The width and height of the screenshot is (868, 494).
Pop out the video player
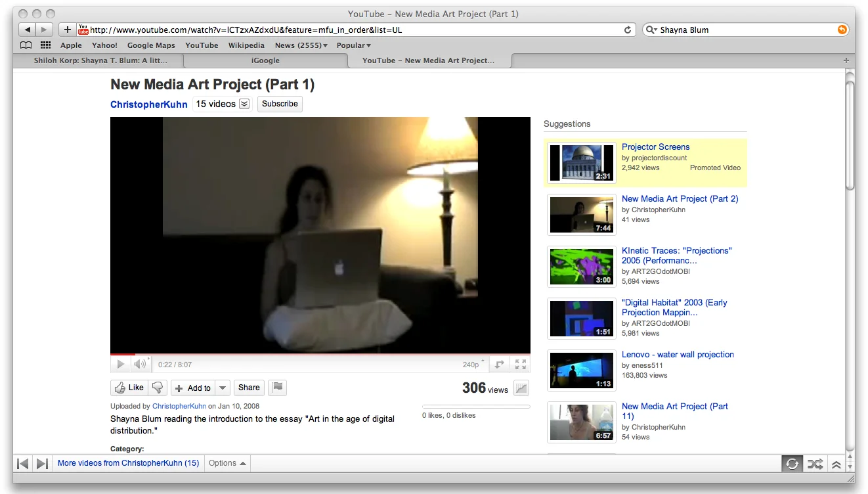(499, 364)
